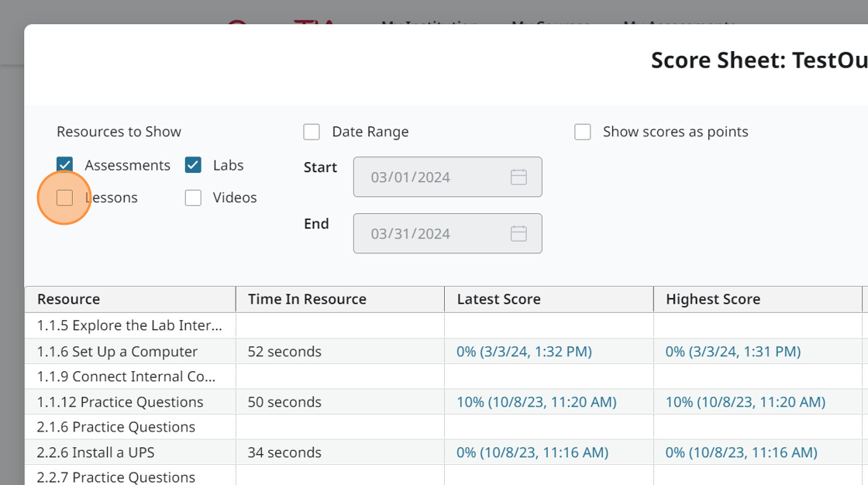Viewport: 868px width, 485px height.
Task: Open the Start date calendar picker
Action: (518, 177)
